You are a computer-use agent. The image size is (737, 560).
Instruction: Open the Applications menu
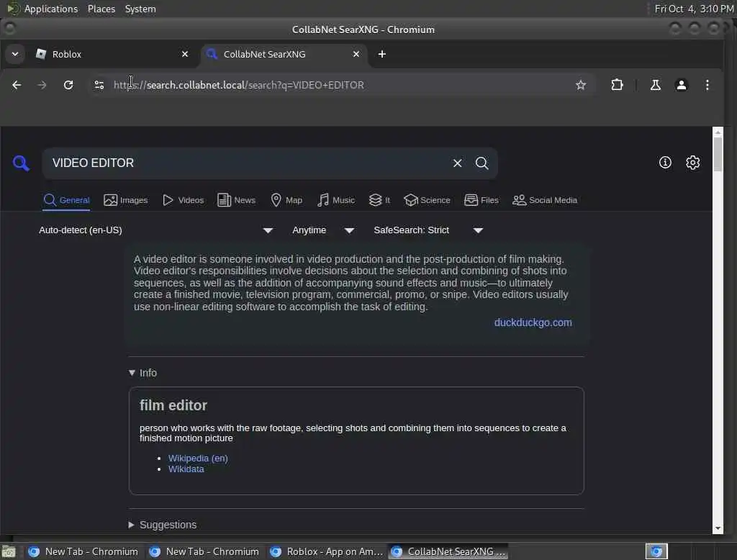point(51,9)
